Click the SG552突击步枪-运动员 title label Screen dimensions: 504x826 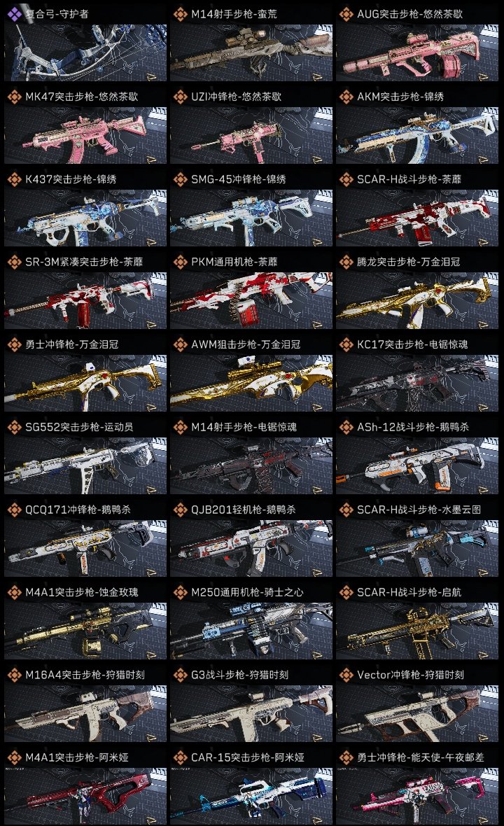[79, 427]
